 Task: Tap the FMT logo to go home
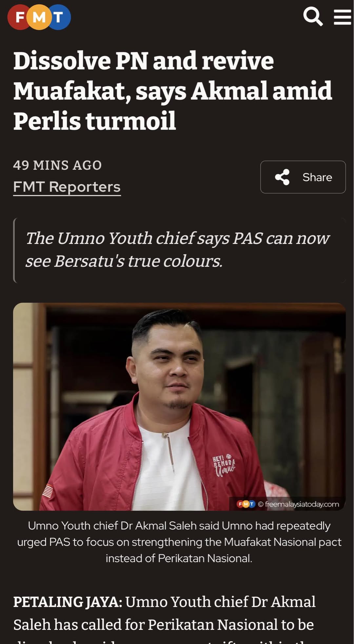39,17
